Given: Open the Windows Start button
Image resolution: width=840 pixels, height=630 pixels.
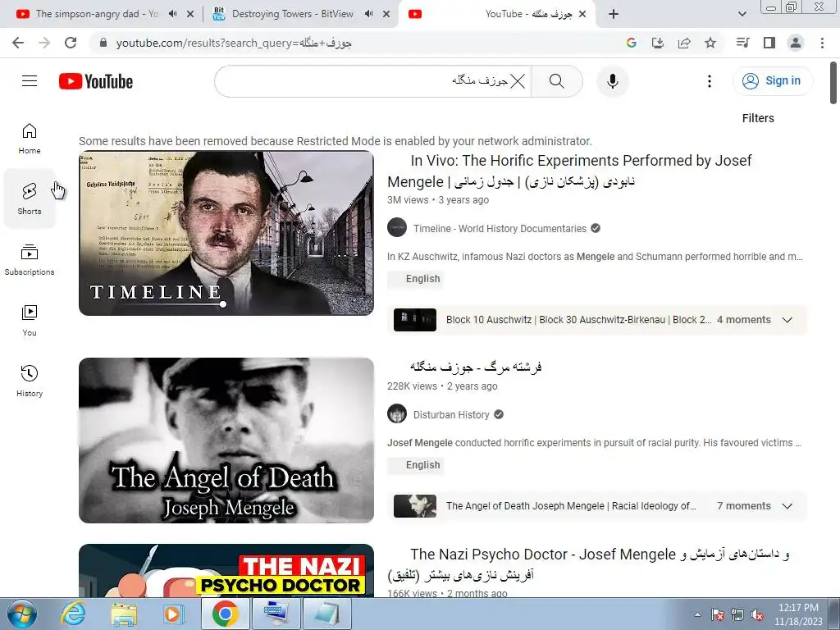Looking at the screenshot, I should click(21, 614).
